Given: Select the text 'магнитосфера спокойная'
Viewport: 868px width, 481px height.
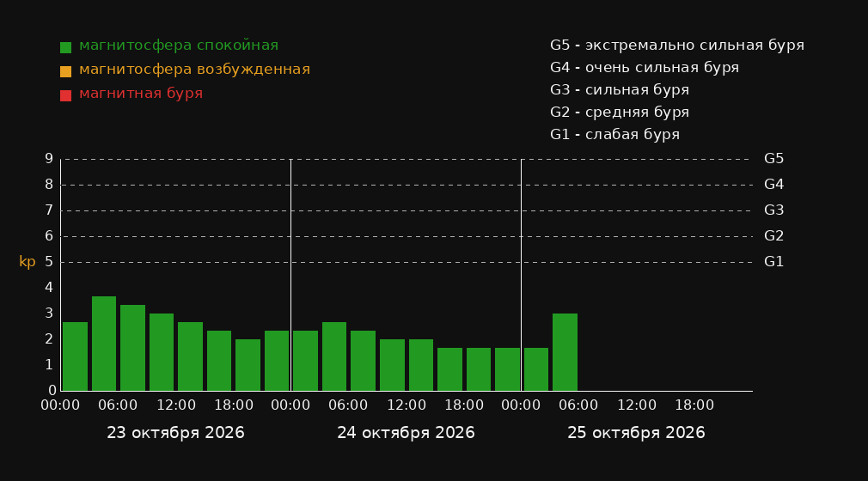Looking at the screenshot, I should point(179,46).
